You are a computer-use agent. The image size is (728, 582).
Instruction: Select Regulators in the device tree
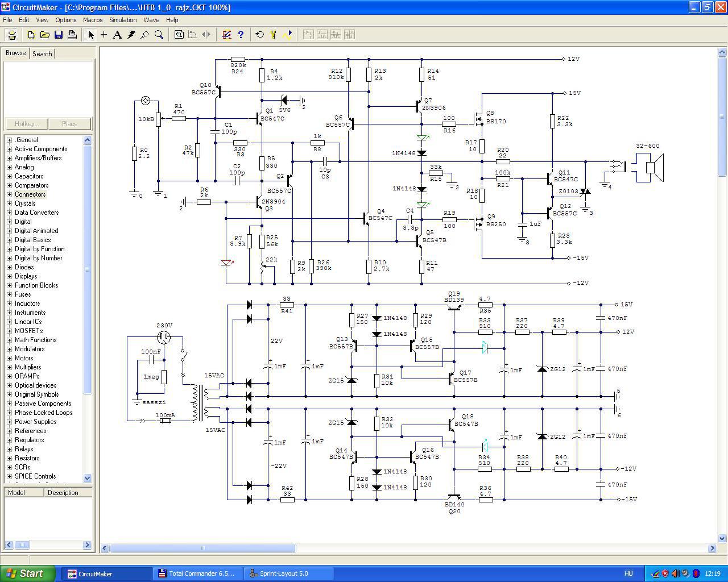(x=30, y=440)
